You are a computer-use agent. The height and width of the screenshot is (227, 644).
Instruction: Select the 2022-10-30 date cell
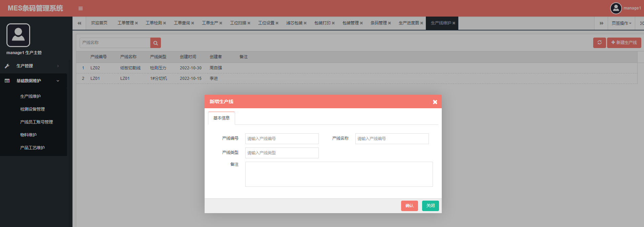pyautogui.click(x=191, y=68)
